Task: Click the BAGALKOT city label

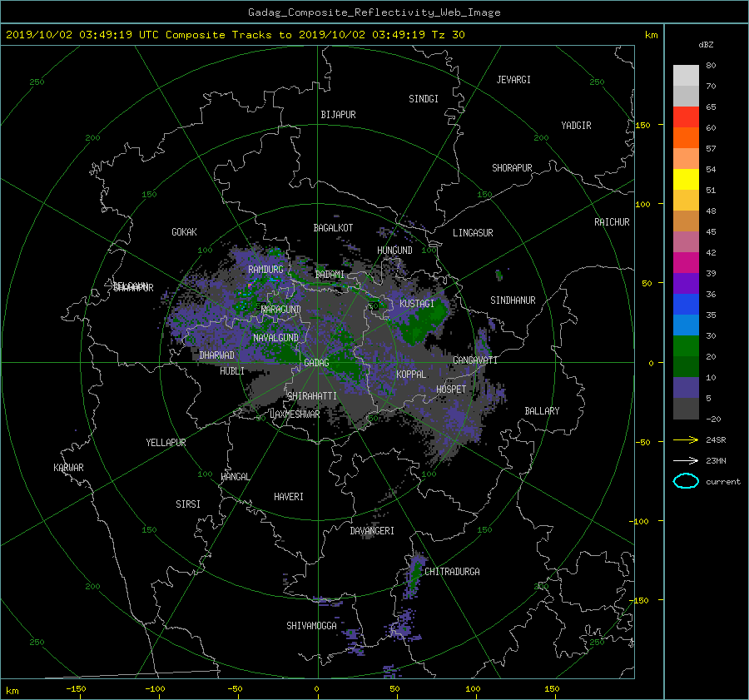Action: tap(333, 228)
